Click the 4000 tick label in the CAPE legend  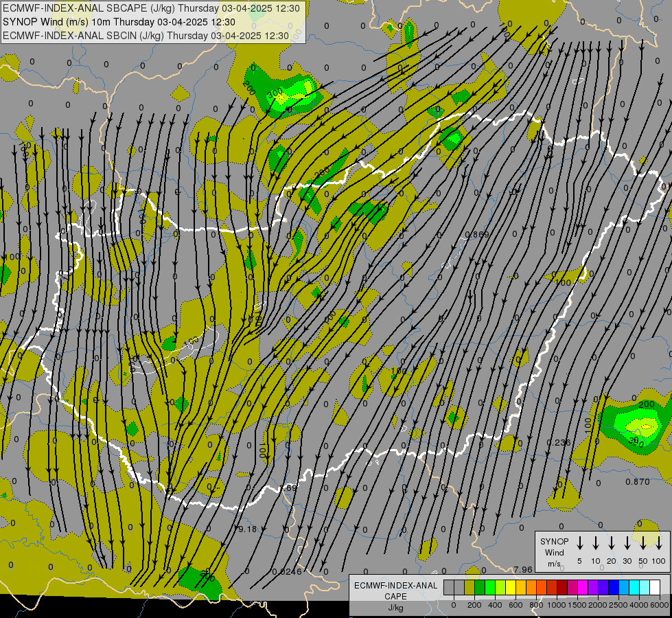[x=639, y=605]
